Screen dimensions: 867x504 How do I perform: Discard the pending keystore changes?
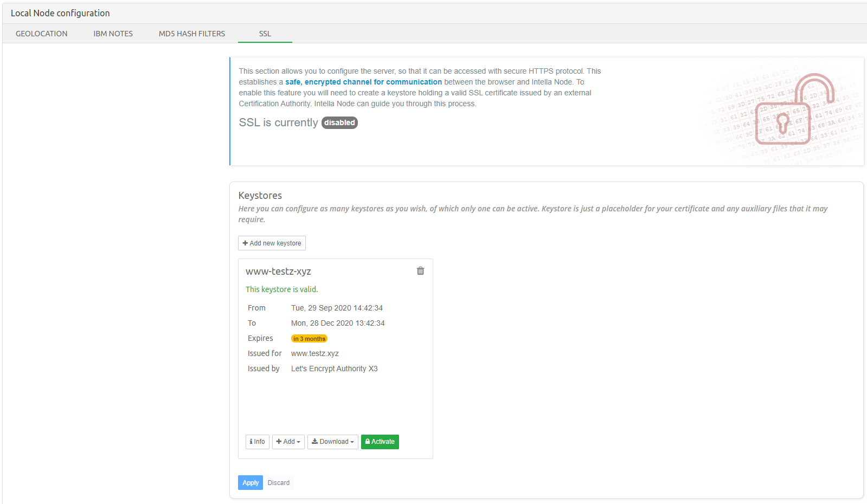[279, 483]
